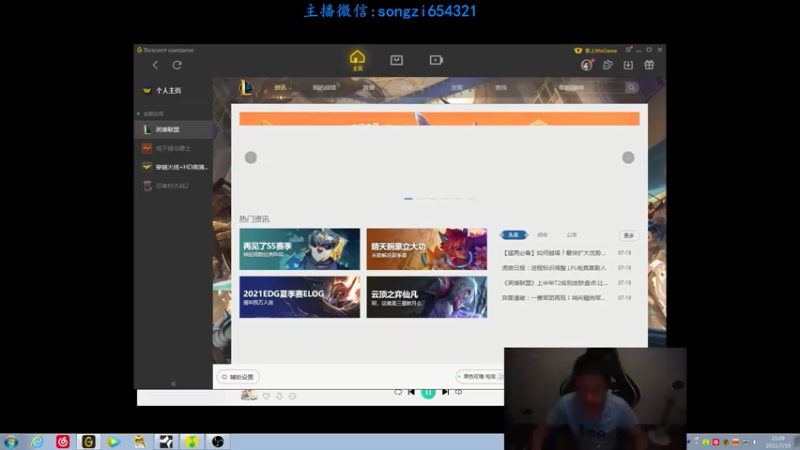Screen dimensions: 800x450
Task: Refresh the WeGame page
Action: (x=177, y=65)
